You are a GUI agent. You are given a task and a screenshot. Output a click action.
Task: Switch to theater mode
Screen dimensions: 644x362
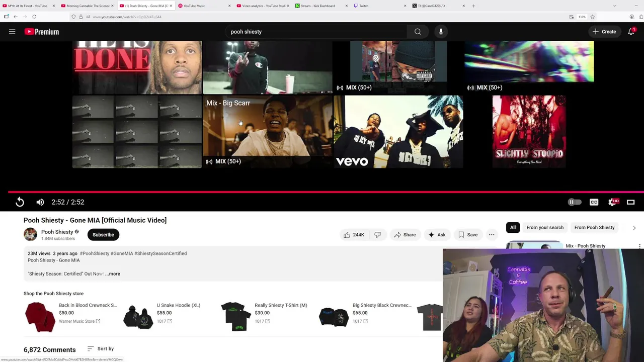point(630,202)
